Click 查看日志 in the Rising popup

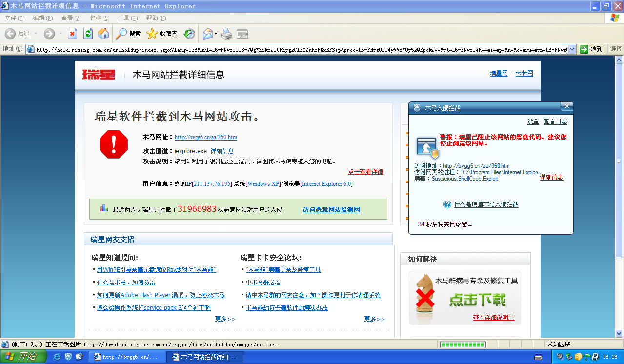tap(556, 121)
